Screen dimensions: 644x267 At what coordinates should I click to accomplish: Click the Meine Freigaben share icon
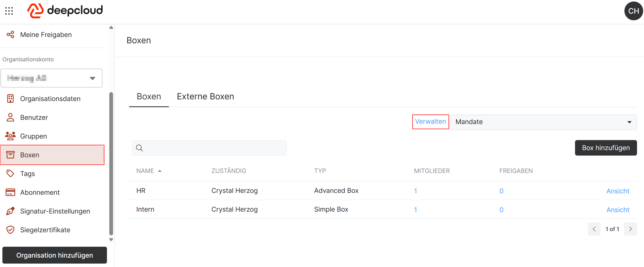(10, 34)
